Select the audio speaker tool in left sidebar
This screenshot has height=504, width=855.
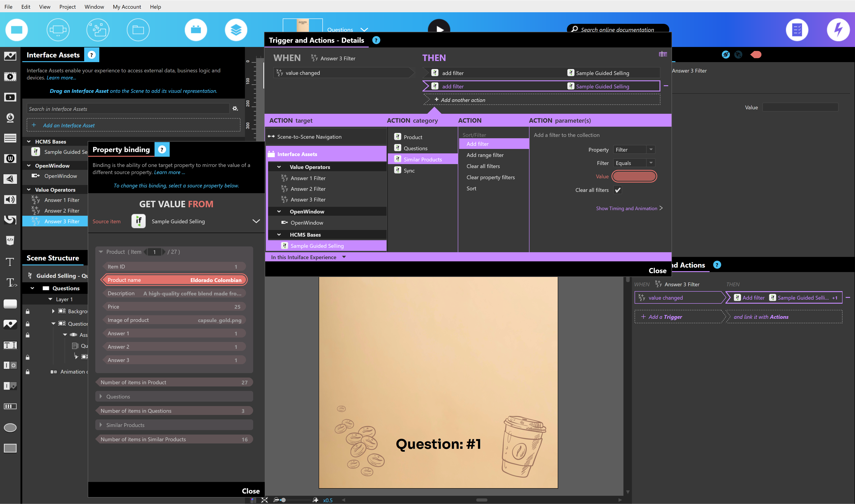pos(10,199)
